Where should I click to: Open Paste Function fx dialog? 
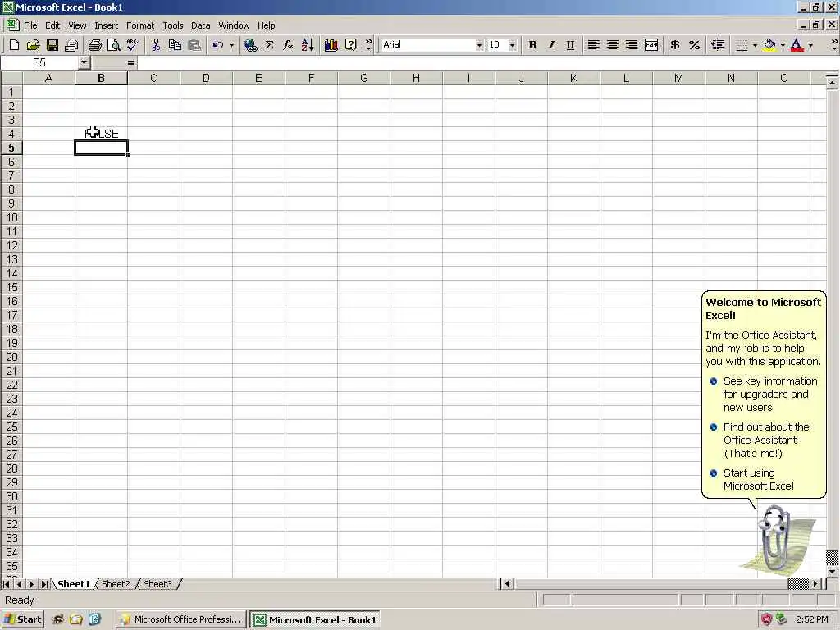point(288,45)
